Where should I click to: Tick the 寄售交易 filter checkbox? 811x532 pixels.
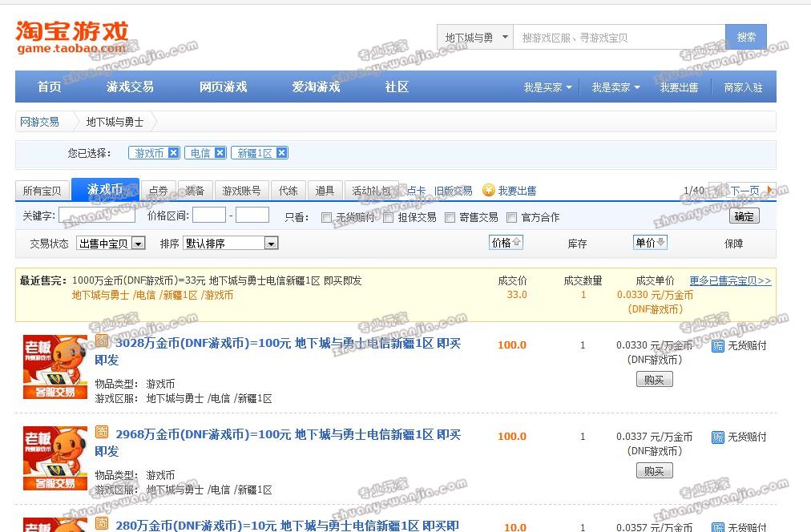coord(450,218)
